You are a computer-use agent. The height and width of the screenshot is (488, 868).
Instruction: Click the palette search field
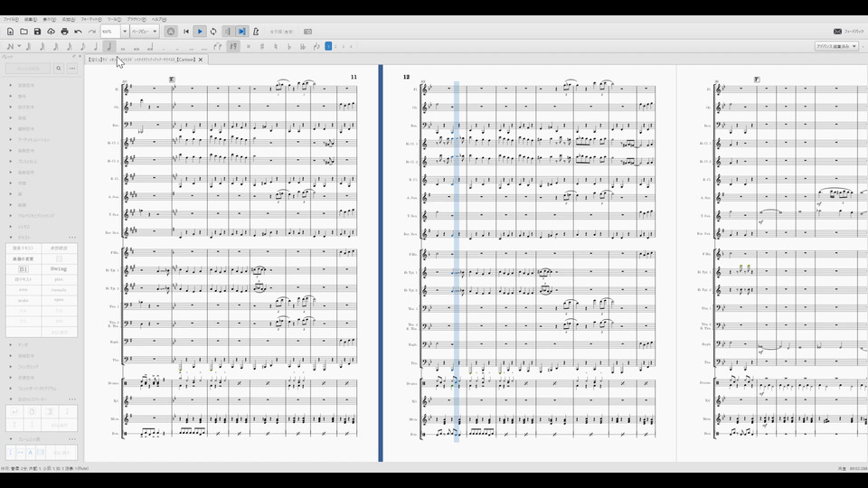[28, 69]
